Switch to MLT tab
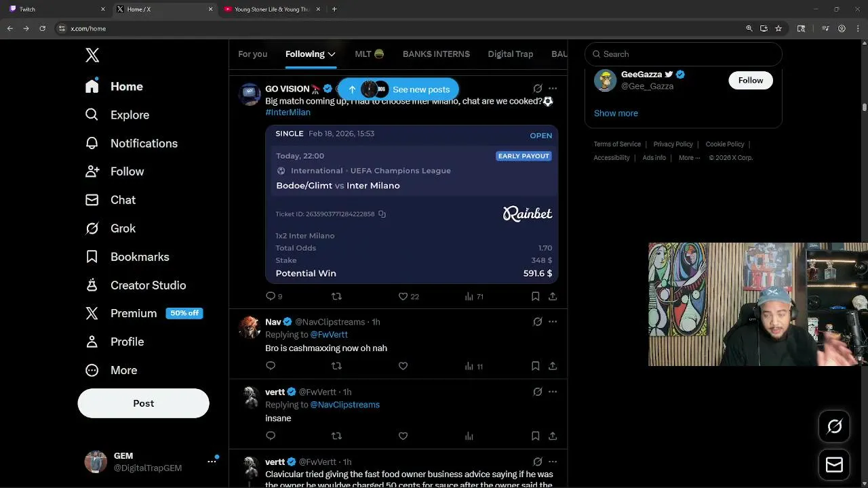This screenshot has height=488, width=868. point(370,54)
